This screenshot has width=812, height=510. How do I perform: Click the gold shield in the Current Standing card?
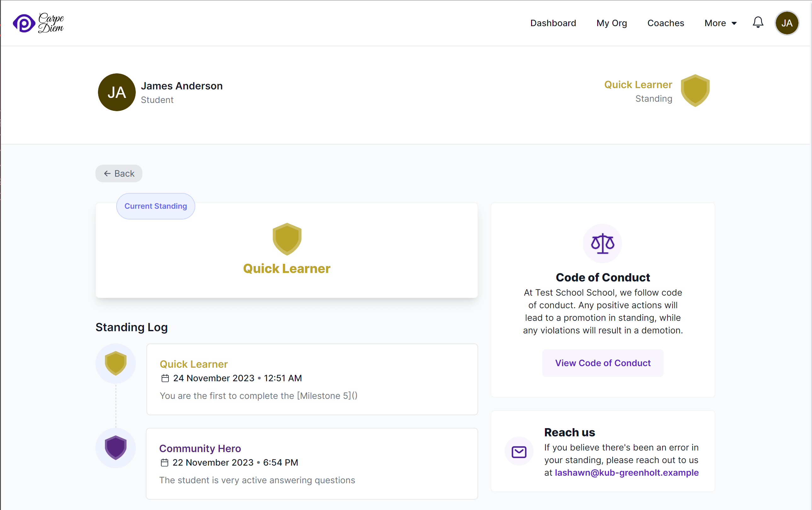pyautogui.click(x=287, y=238)
